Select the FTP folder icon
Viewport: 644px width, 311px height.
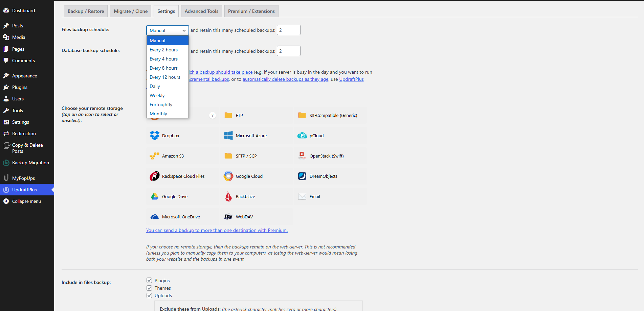228,115
